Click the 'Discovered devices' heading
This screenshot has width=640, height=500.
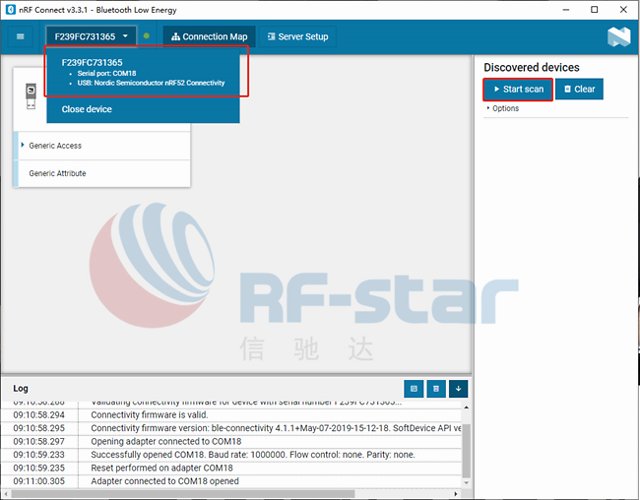tap(531, 67)
